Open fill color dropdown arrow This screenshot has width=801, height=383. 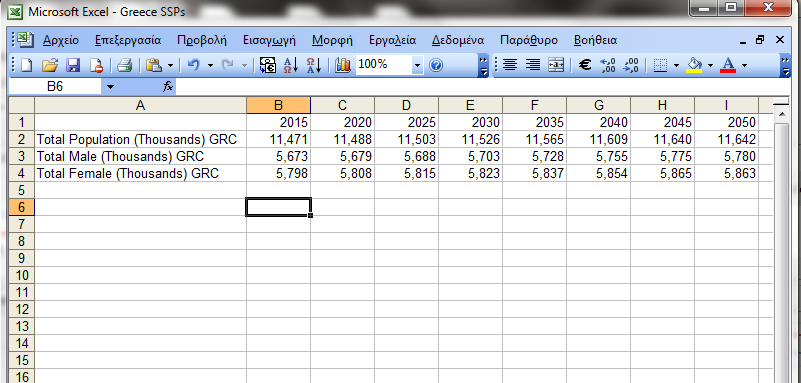coord(710,65)
